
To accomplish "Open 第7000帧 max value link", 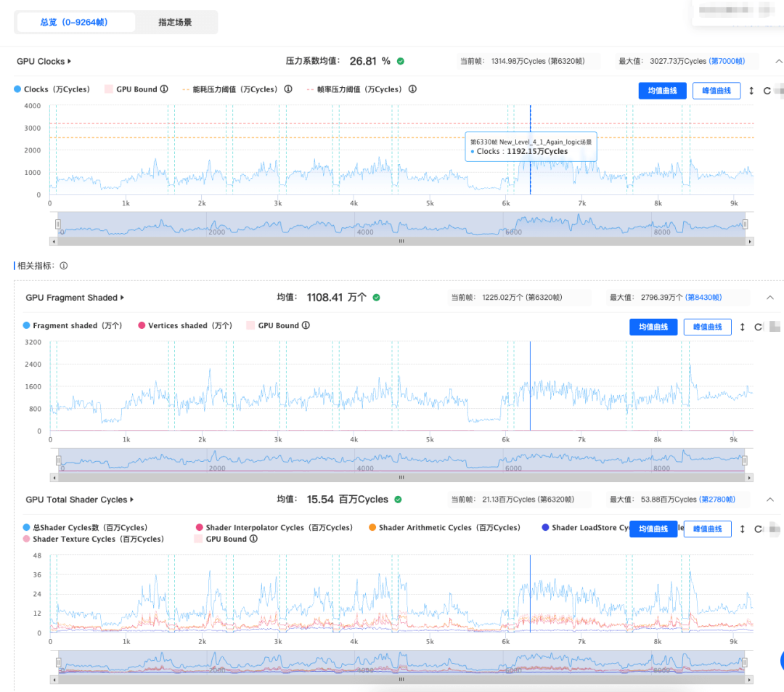I will pos(727,61).
